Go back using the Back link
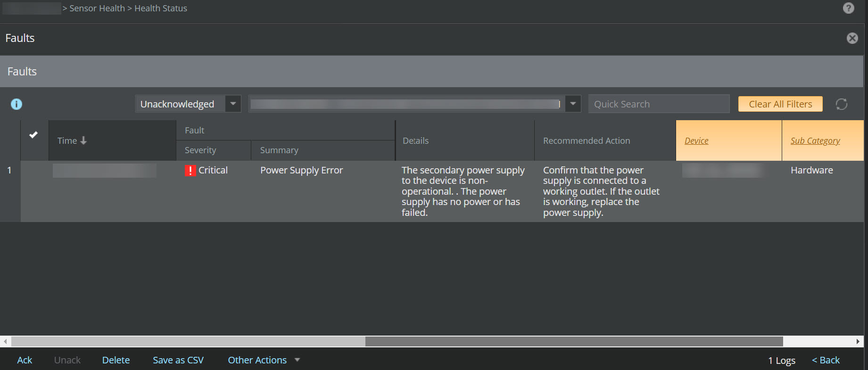This screenshot has height=370, width=868. pyautogui.click(x=826, y=360)
